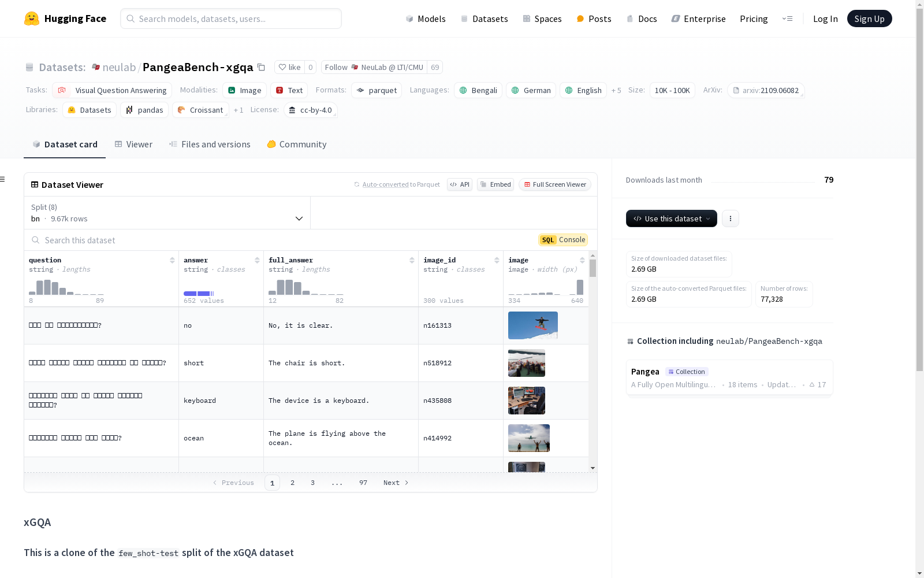Sort the full_answer column
This screenshot has width=924, height=578.
point(412,260)
